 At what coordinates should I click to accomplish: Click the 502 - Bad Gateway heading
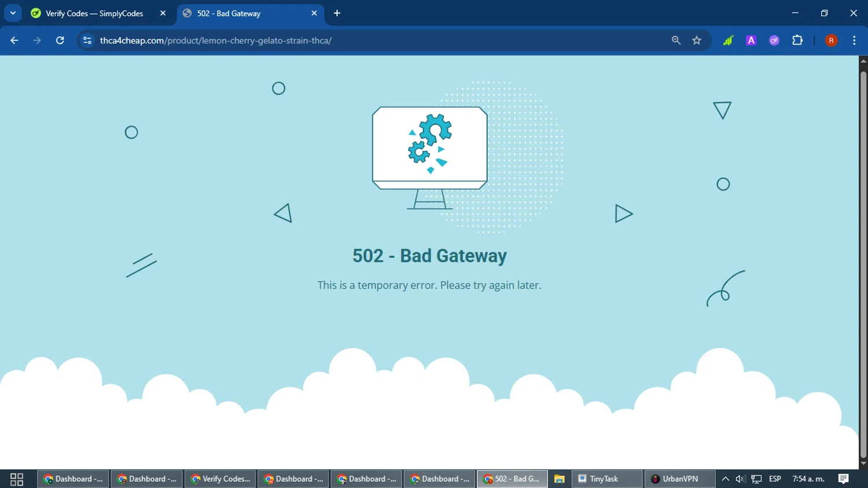[x=429, y=256]
